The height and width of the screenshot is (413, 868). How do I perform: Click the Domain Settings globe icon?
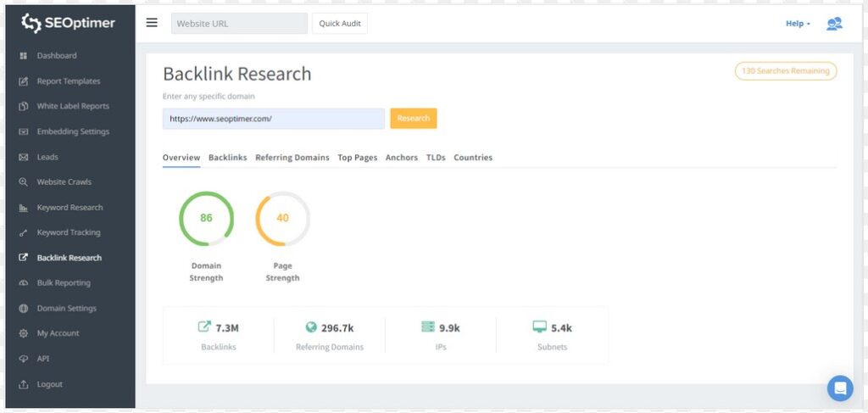click(x=23, y=309)
